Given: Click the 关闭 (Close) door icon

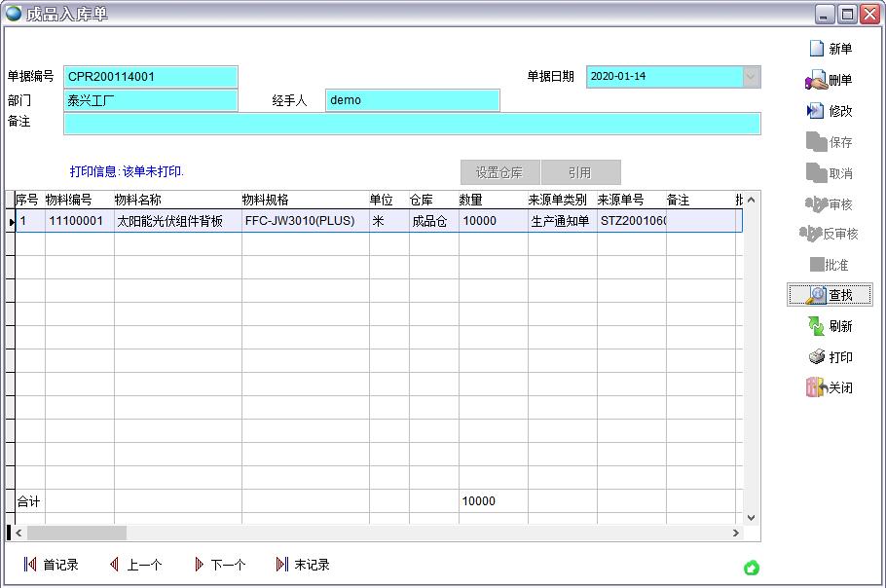Looking at the screenshot, I should [x=816, y=387].
